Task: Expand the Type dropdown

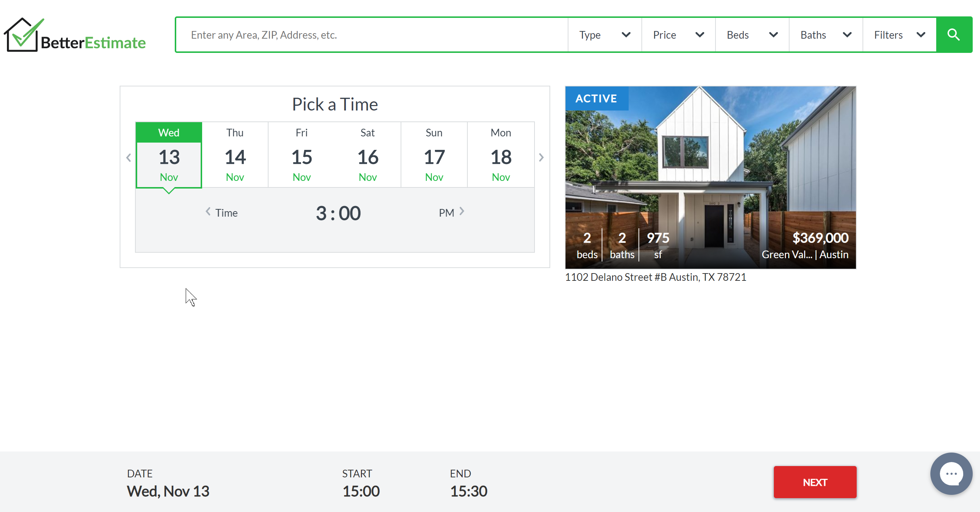Action: (604, 35)
